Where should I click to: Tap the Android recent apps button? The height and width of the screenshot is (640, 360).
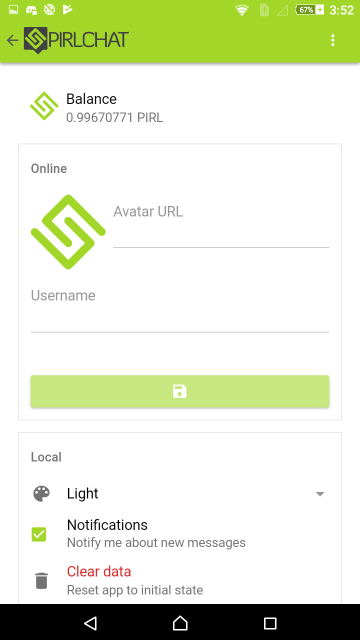coord(270,623)
